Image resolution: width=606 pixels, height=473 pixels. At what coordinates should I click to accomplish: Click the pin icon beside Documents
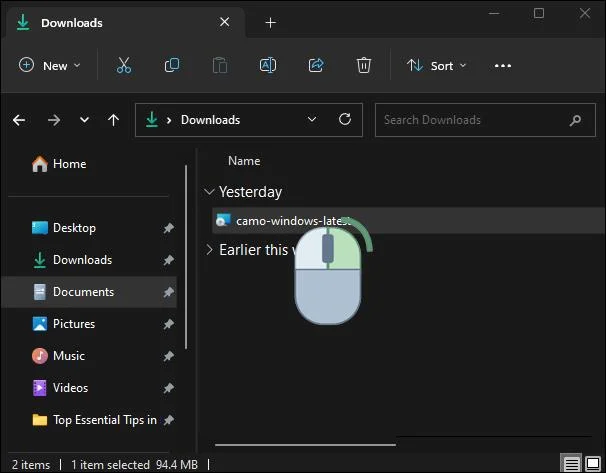coord(169,292)
